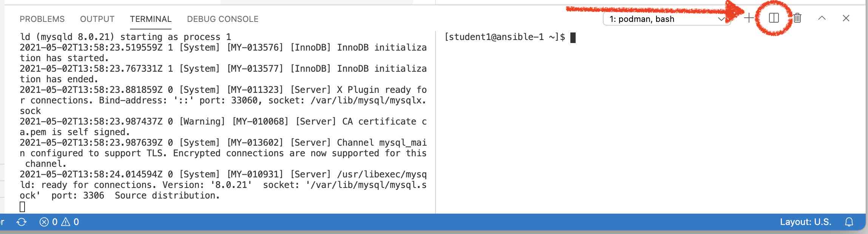
Task: Switch to the PROBLEMS tab
Action: (x=42, y=19)
